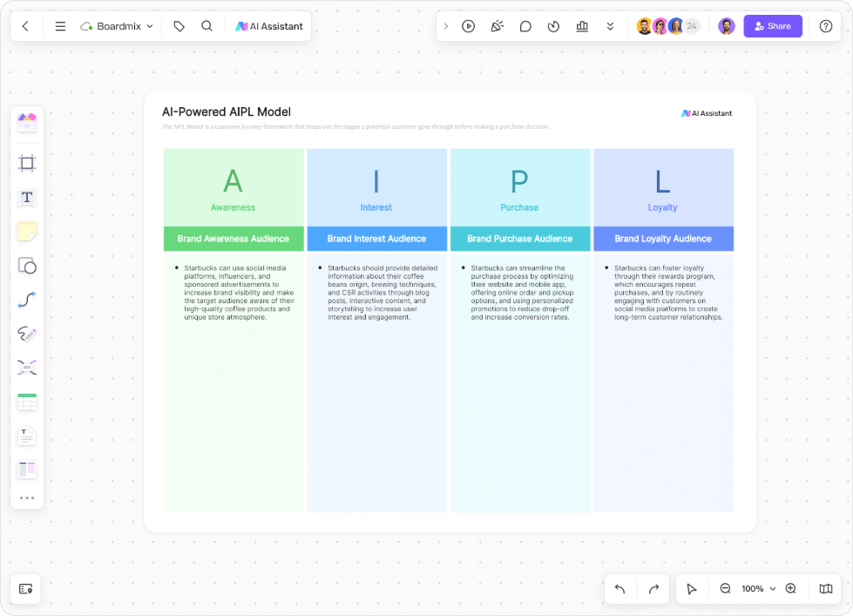The height and width of the screenshot is (616, 853).
Task: Open your profile avatar beside Share
Action: (x=727, y=26)
